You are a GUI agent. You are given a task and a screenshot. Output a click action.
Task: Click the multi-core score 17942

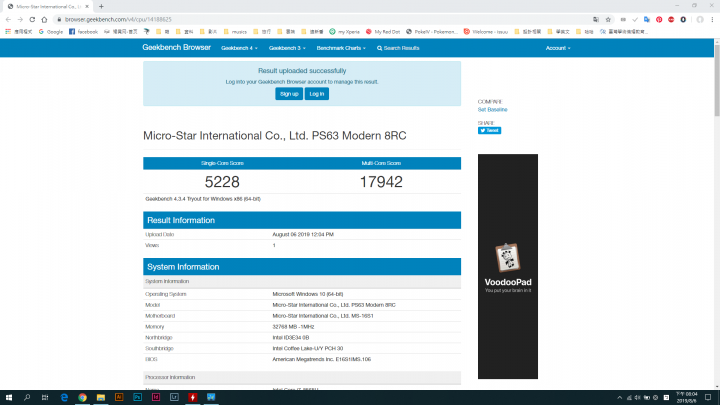tap(381, 182)
